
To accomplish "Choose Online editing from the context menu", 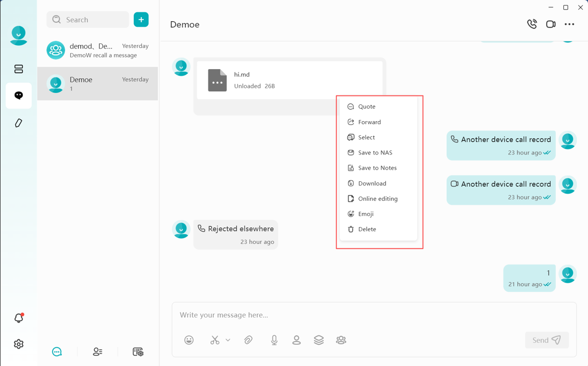I will click(378, 198).
